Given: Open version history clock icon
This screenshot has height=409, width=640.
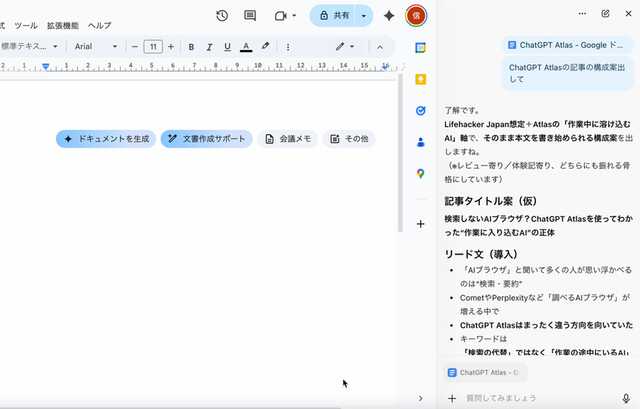Looking at the screenshot, I should click(222, 16).
